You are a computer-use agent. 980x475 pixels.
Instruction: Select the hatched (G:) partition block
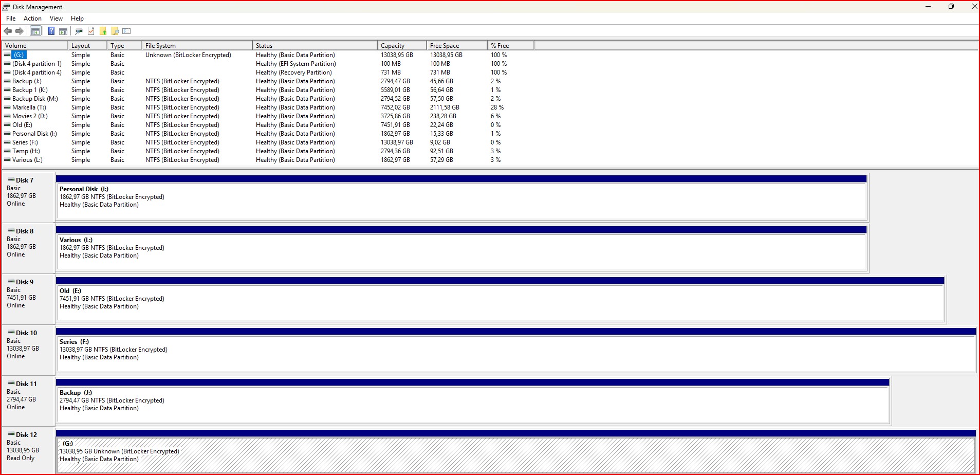516,452
